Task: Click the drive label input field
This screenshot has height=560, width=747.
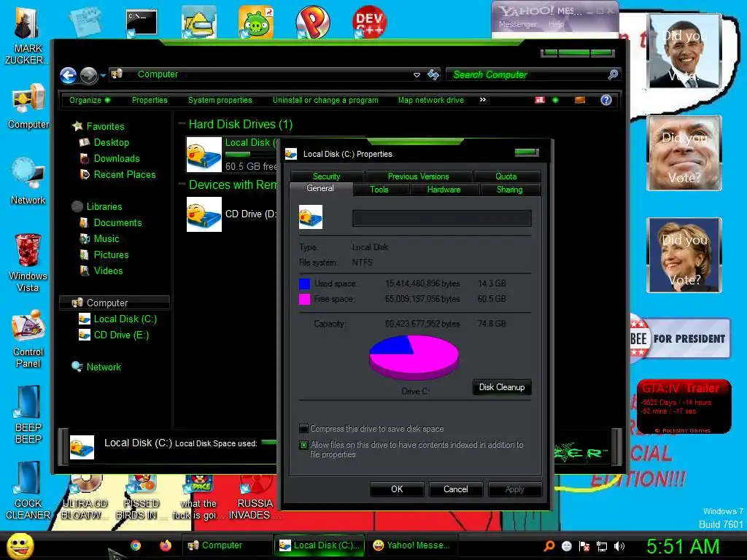Action: [441, 218]
